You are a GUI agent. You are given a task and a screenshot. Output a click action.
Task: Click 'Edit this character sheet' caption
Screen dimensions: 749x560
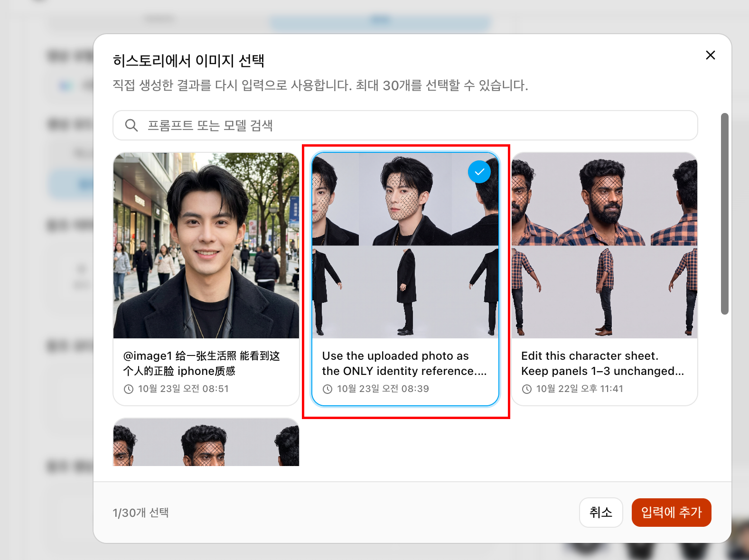[602, 363]
